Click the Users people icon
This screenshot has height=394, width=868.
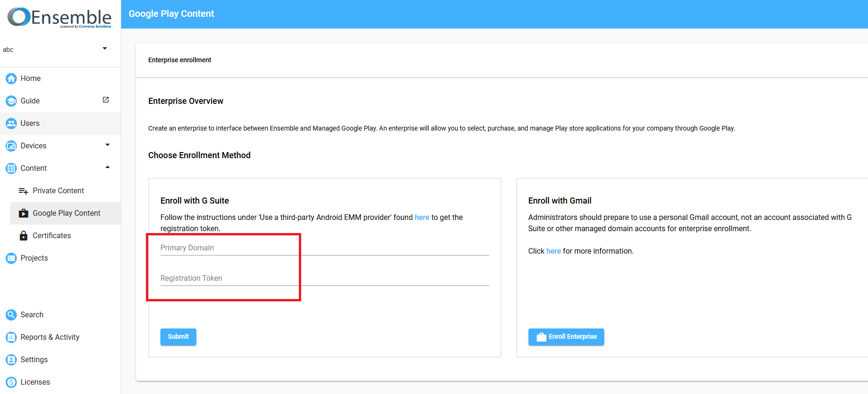click(11, 124)
